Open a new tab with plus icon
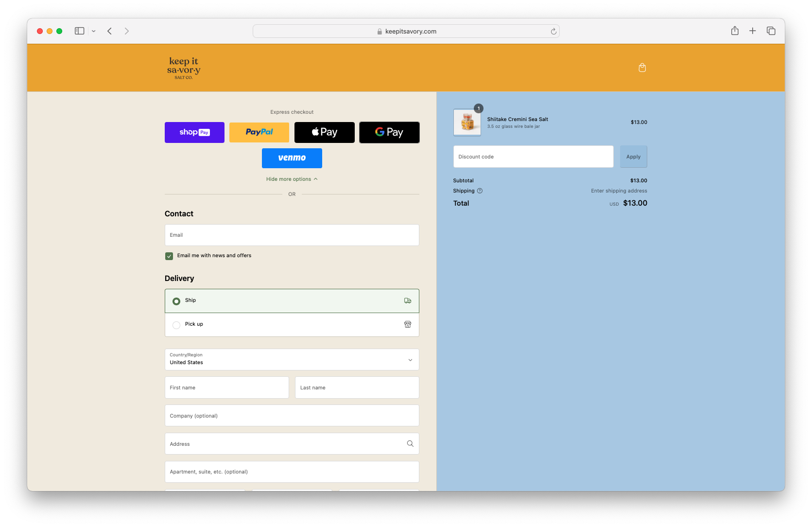The image size is (812, 527). 752,31
